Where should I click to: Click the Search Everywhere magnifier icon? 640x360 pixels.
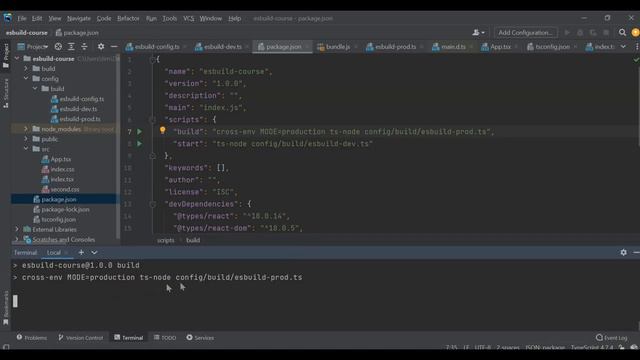point(622,33)
